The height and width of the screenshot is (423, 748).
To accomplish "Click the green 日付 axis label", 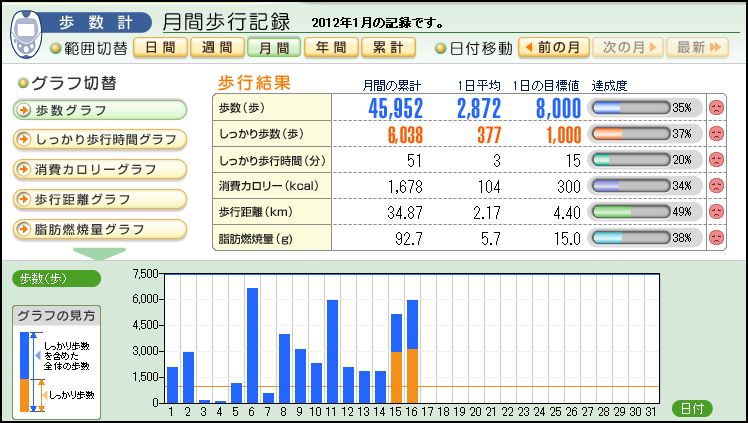I will 692,408.
